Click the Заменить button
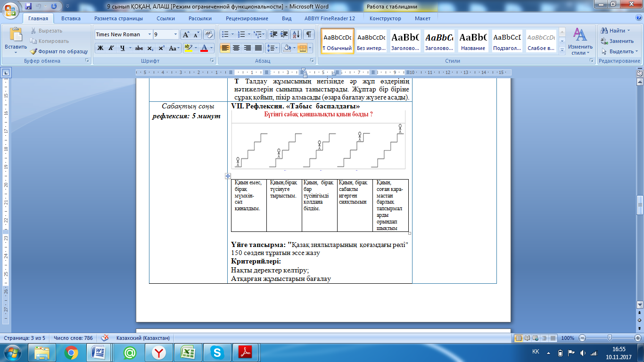 (x=617, y=41)
